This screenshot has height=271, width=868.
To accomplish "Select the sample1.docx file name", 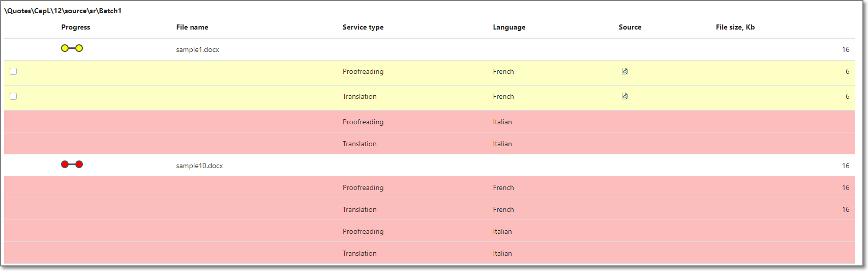I will 198,50.
